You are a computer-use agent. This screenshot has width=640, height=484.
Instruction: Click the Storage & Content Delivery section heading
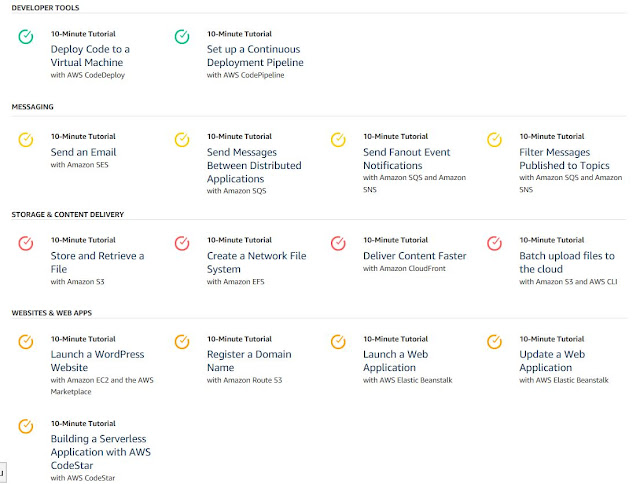68,214
